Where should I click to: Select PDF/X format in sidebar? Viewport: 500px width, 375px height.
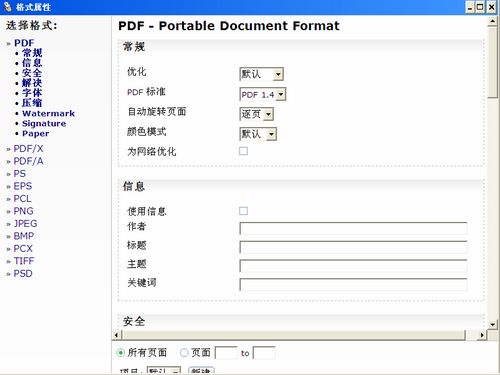(28, 149)
